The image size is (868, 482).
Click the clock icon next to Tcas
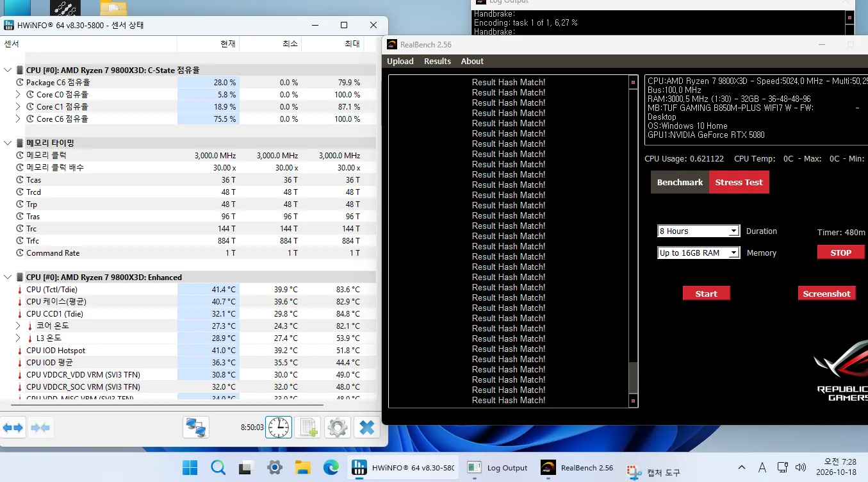[20, 180]
